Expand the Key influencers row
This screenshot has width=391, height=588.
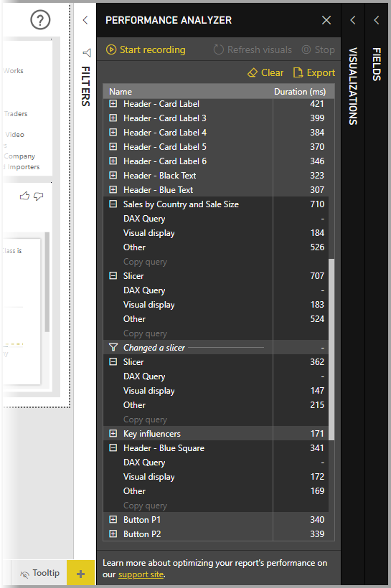click(x=113, y=434)
